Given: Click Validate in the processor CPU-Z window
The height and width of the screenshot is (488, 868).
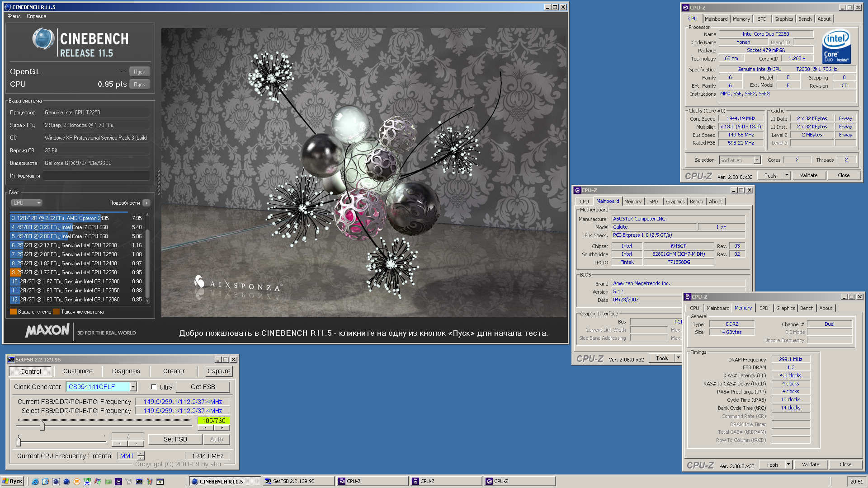Looking at the screenshot, I should (809, 175).
